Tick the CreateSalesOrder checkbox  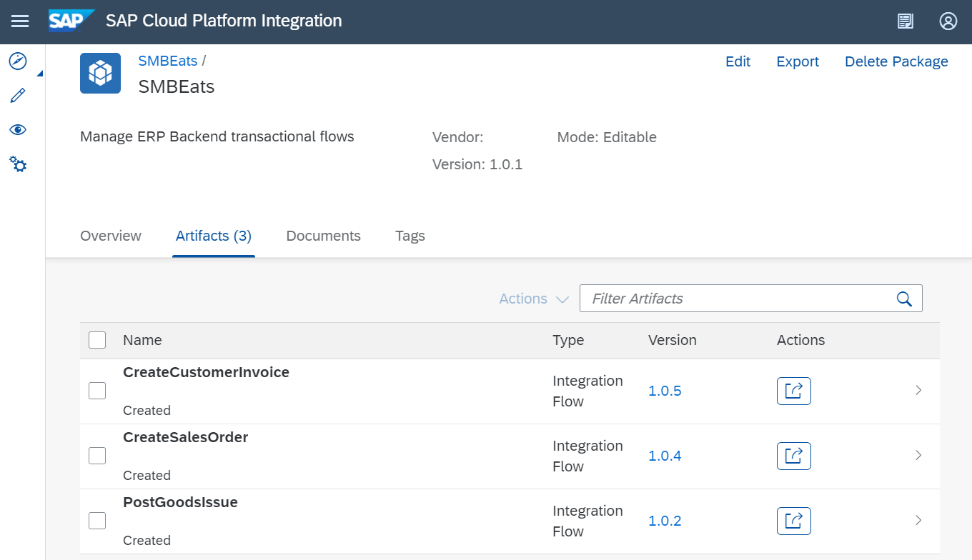[x=97, y=456]
